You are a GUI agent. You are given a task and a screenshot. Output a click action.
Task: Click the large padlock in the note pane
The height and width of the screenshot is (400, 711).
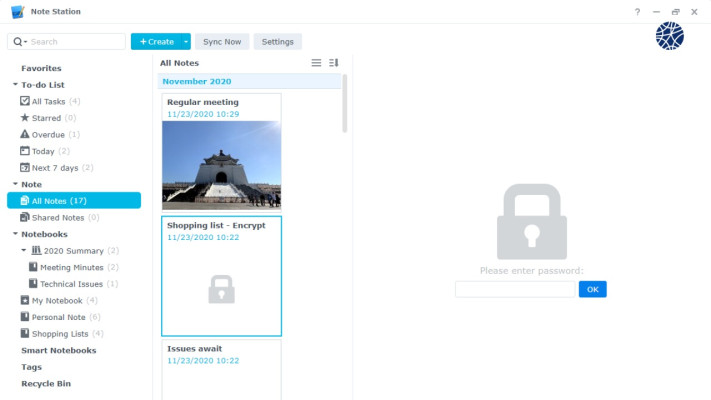tap(532, 221)
